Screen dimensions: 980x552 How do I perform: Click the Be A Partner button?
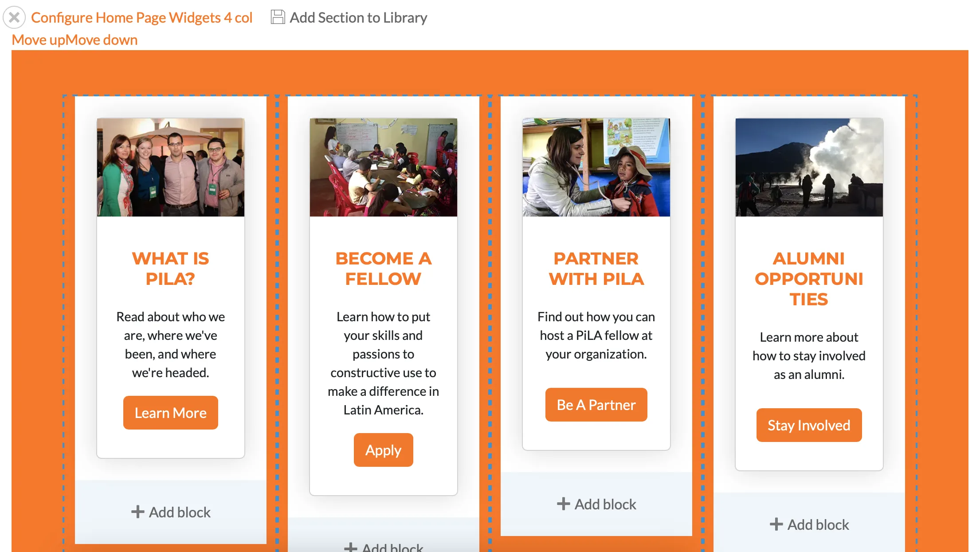point(596,405)
